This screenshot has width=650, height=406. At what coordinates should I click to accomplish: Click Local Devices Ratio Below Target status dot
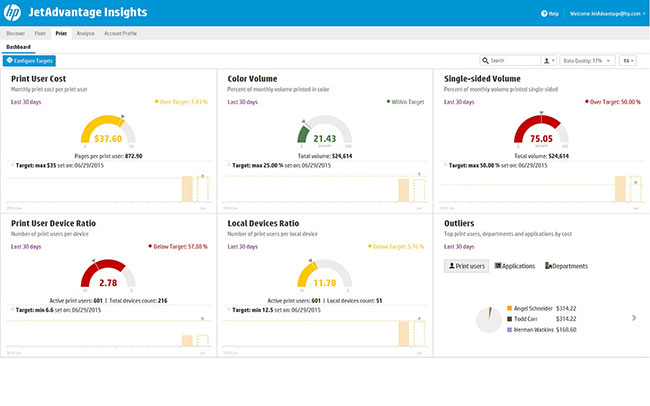tap(370, 246)
